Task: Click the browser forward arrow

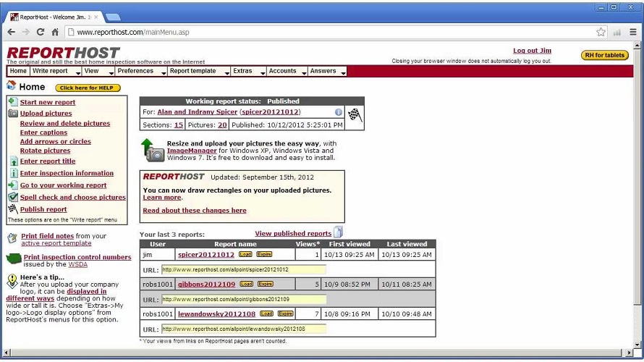Action: [x=26, y=32]
